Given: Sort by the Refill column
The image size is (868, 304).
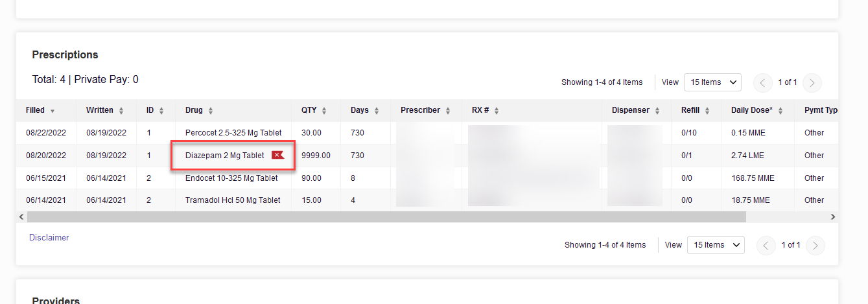Looking at the screenshot, I should (707, 111).
